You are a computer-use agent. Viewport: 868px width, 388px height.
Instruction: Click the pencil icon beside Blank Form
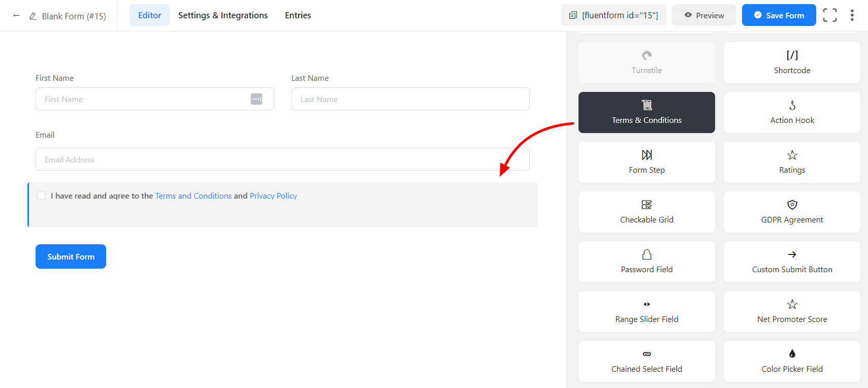coord(33,16)
